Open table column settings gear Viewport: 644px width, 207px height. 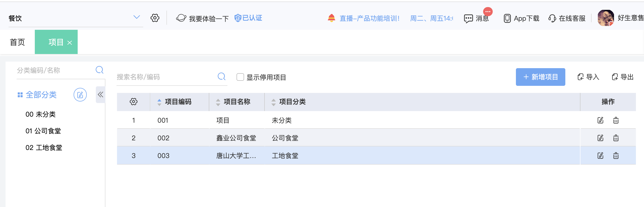[133, 102]
